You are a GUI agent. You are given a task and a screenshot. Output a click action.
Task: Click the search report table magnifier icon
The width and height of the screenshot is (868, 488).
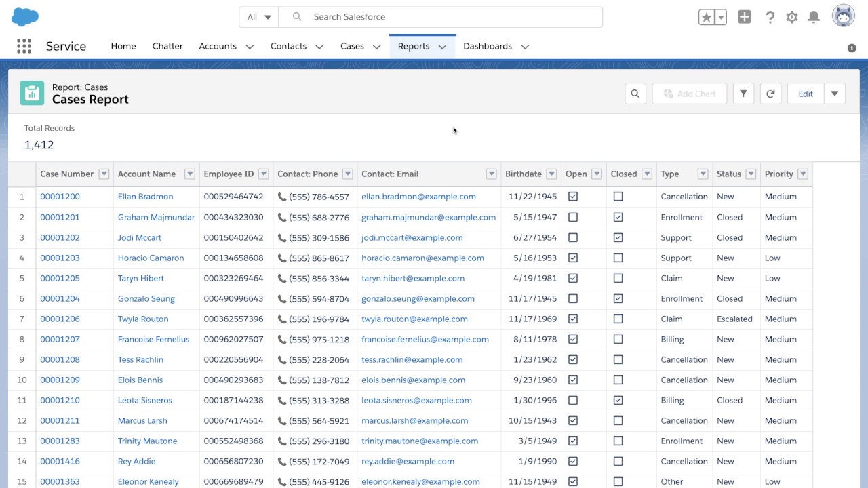tap(635, 94)
